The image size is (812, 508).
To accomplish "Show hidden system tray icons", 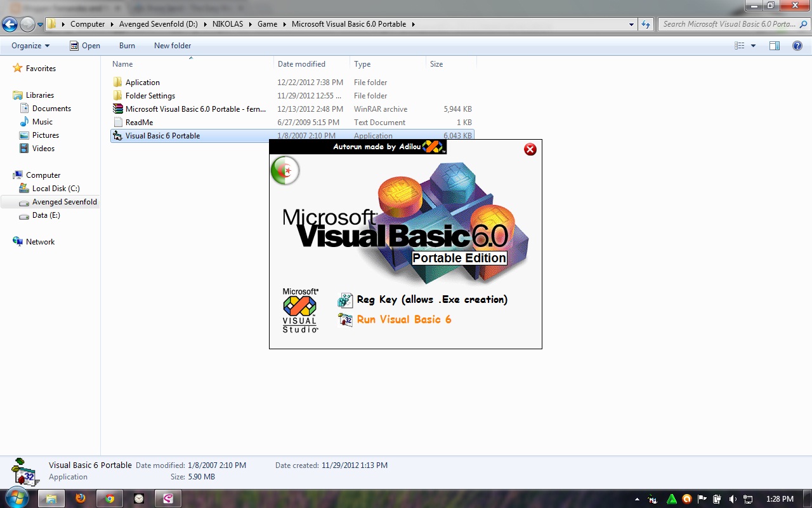I will [638, 499].
